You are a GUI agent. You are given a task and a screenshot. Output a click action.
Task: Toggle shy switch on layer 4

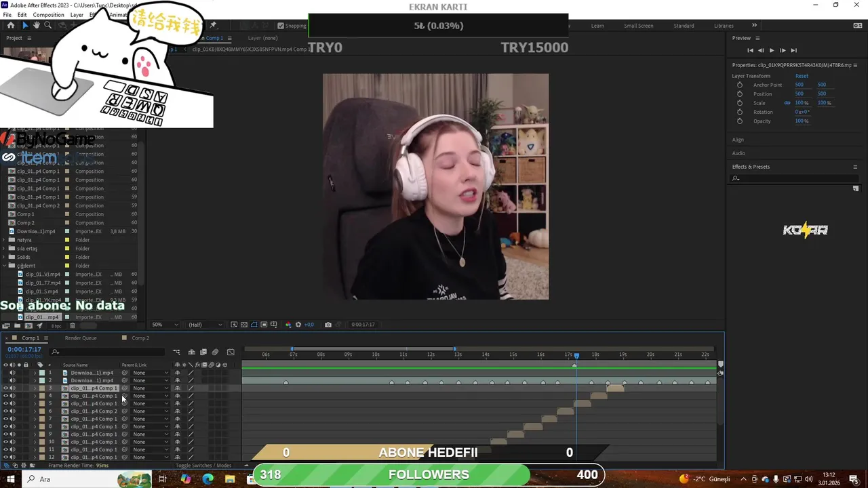click(178, 396)
